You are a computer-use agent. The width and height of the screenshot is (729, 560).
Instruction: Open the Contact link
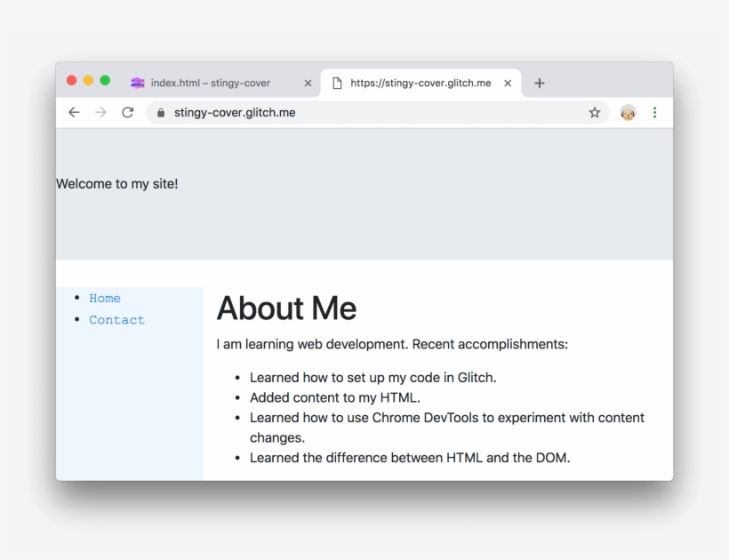click(116, 319)
